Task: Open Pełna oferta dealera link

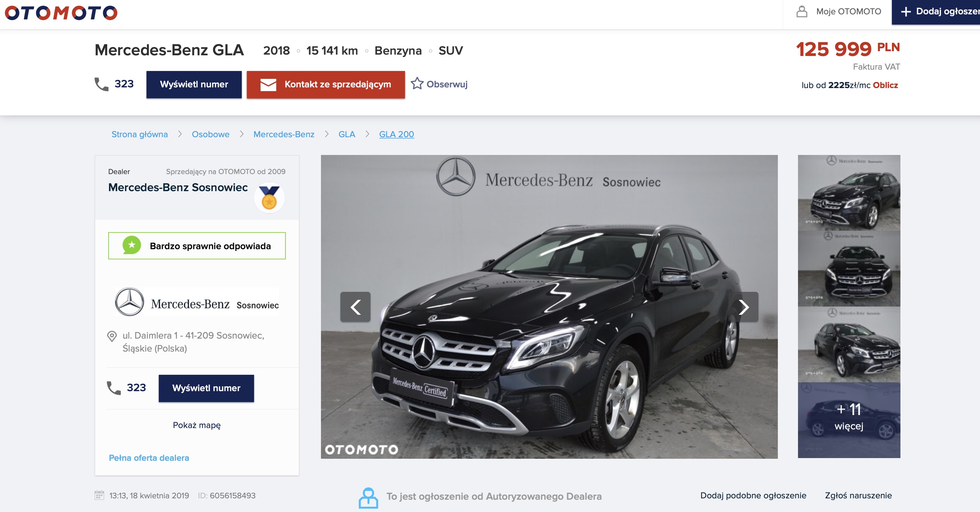Action: (x=149, y=458)
